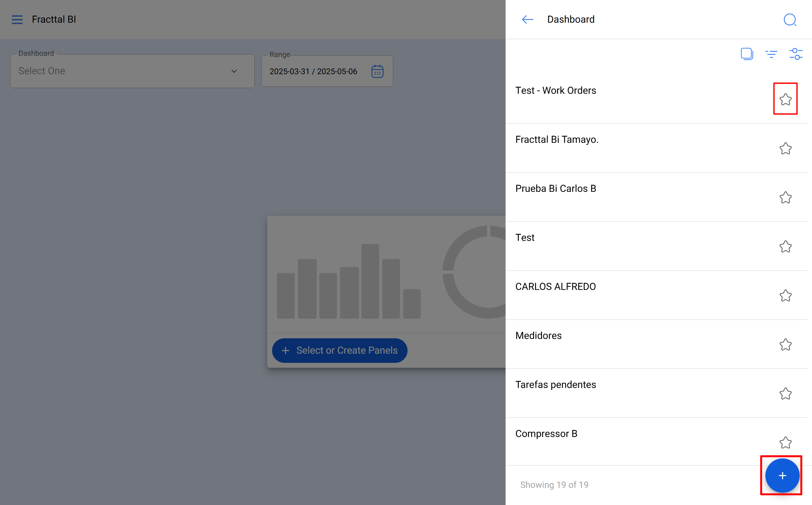The width and height of the screenshot is (812, 505).
Task: Star the Fracttal Bi Tamayo. dashboard
Action: (x=785, y=148)
